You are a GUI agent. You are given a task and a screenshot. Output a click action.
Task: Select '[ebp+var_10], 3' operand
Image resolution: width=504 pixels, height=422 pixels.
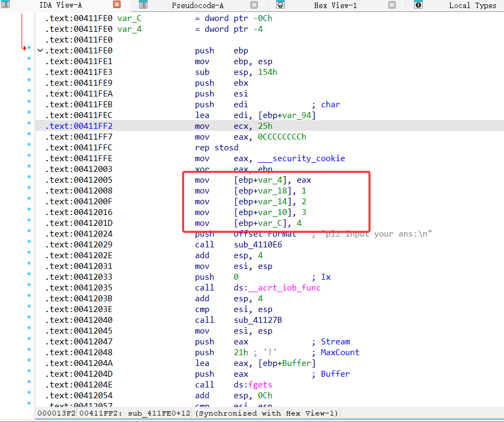click(x=270, y=212)
